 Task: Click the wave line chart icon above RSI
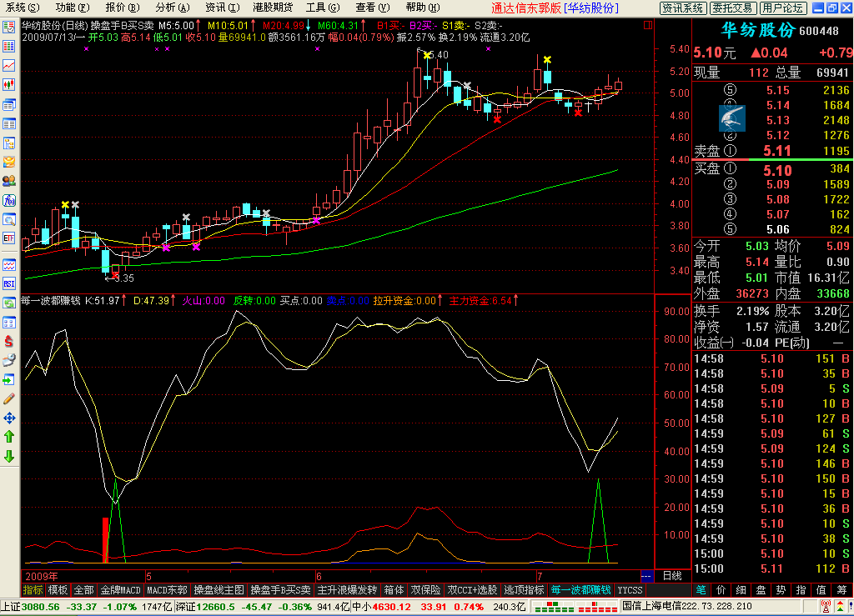point(8,265)
